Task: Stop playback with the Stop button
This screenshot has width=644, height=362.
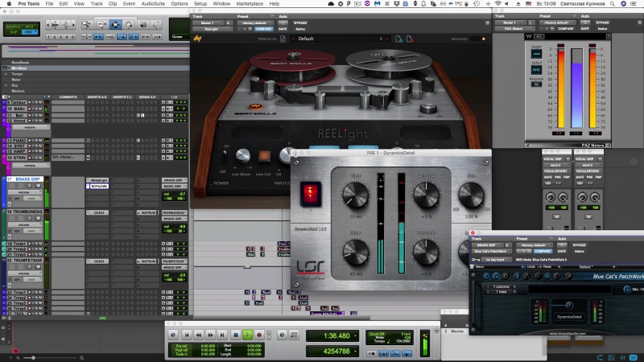Action: 236,335
